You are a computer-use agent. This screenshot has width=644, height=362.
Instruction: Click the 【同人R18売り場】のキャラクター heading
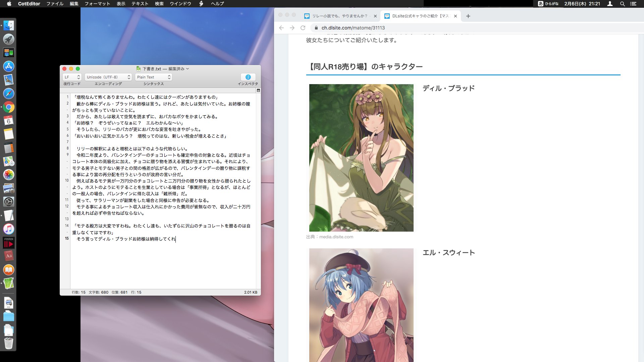click(x=365, y=67)
